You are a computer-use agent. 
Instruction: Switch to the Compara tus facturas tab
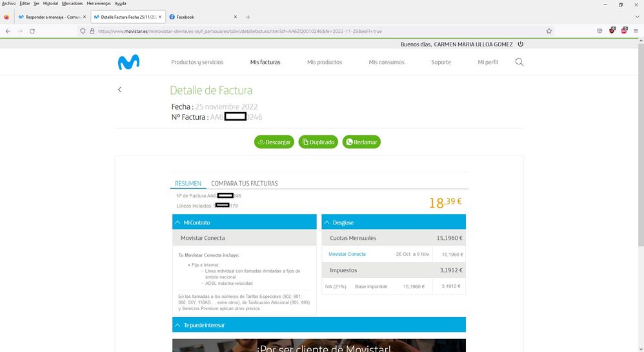pyautogui.click(x=245, y=184)
